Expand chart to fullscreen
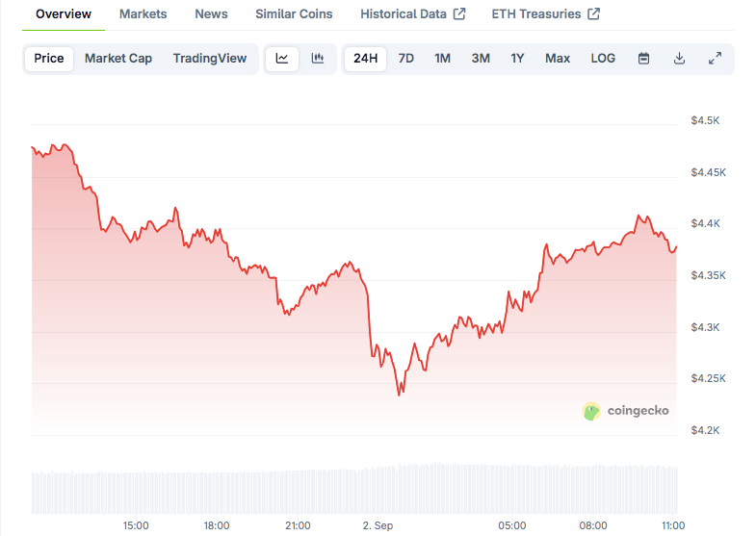The image size is (756, 536). point(715,58)
